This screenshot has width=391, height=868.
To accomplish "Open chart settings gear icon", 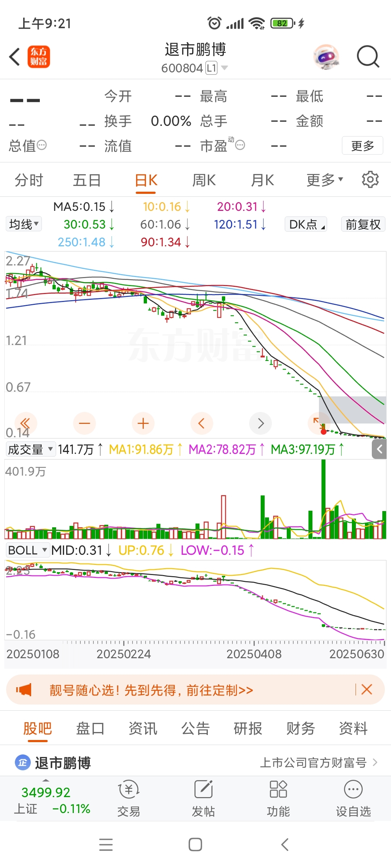I will point(370,180).
